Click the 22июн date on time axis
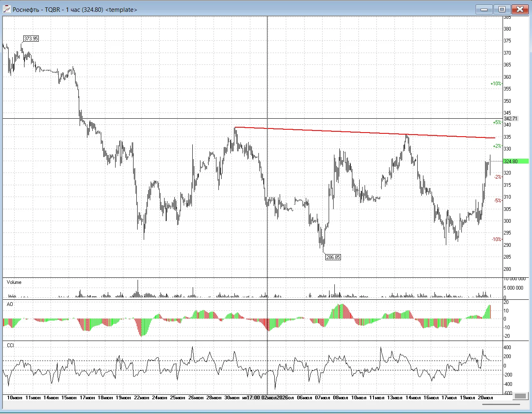 (142, 398)
